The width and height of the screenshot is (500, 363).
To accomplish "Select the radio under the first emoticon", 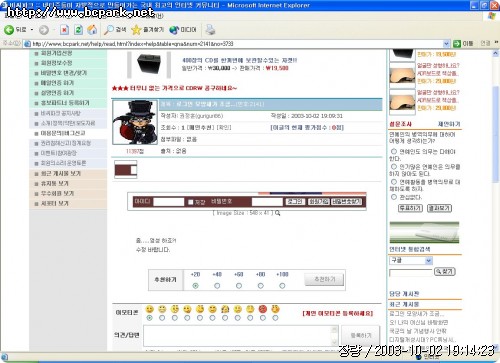I will point(150,318).
